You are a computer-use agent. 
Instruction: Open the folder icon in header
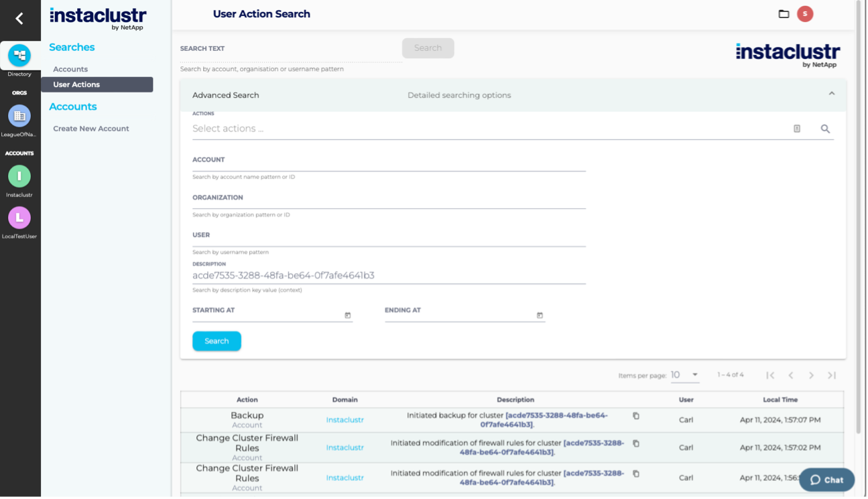(x=784, y=14)
